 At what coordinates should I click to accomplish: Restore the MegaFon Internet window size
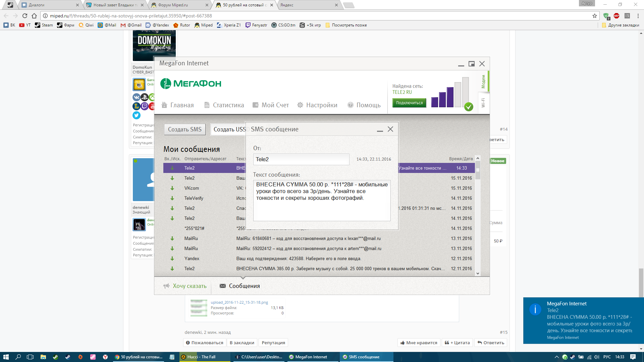472,64
